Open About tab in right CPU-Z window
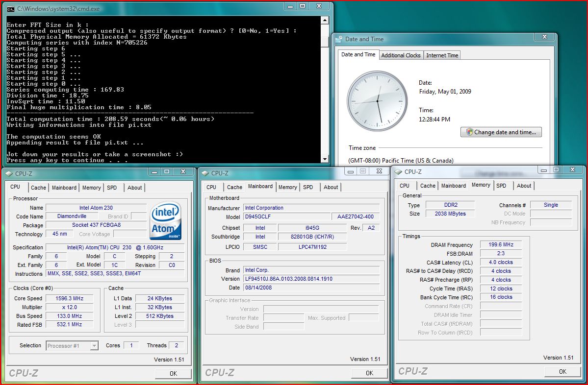 [524, 186]
